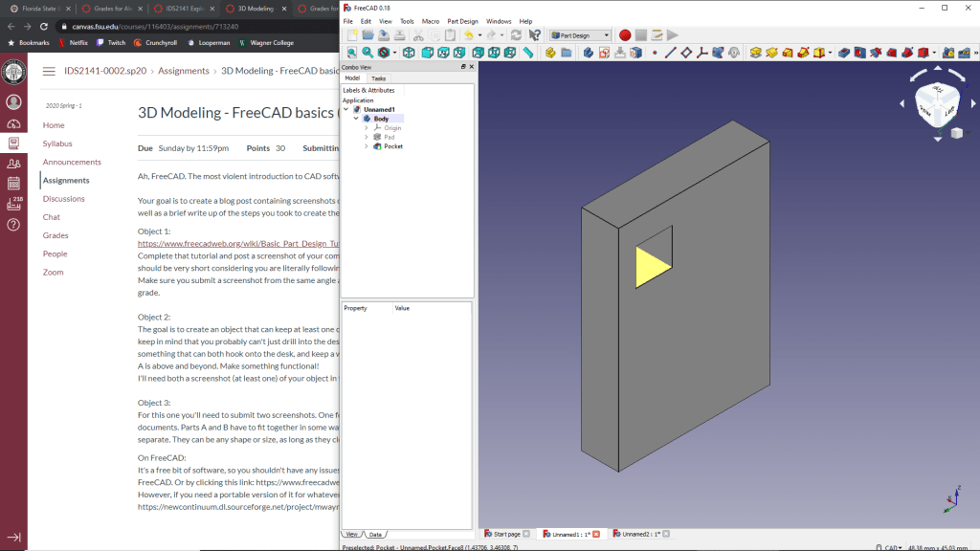Screen dimensions: 980x551
Task: Expand the Pad tree item
Action: 367,137
